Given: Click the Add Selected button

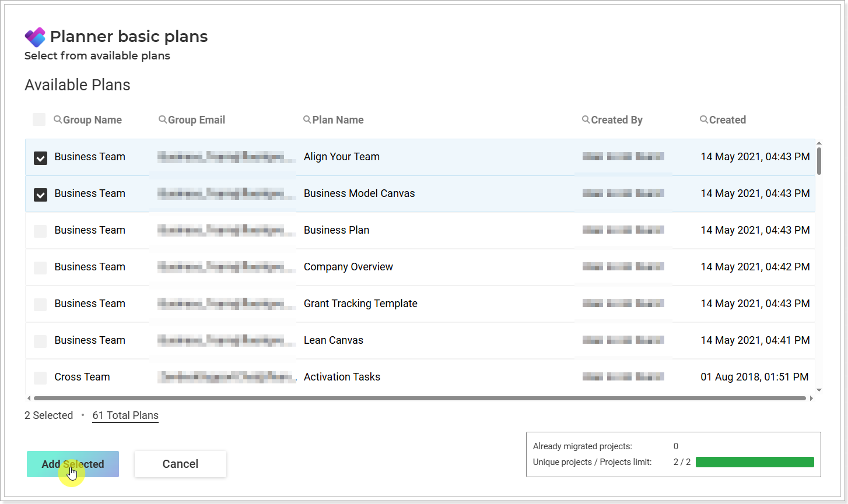Looking at the screenshot, I should point(73,464).
